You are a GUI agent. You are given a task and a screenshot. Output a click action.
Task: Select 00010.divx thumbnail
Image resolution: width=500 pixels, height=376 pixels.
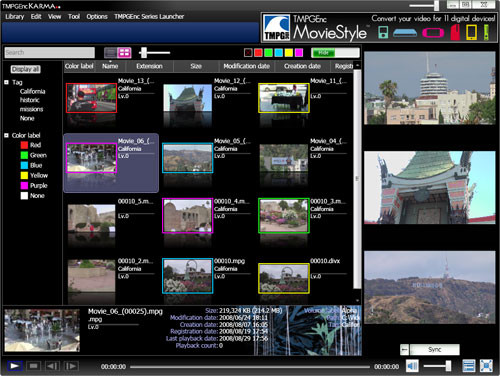[284, 278]
